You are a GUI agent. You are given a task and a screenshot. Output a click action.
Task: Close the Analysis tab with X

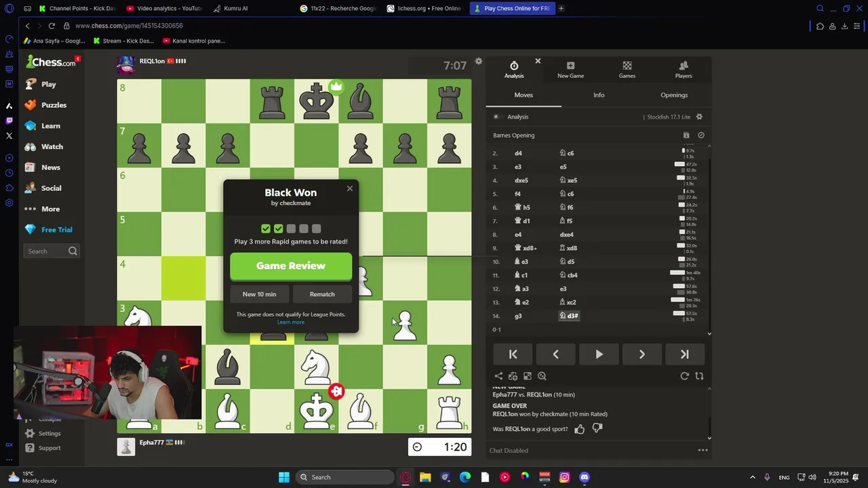pyautogui.click(x=538, y=61)
